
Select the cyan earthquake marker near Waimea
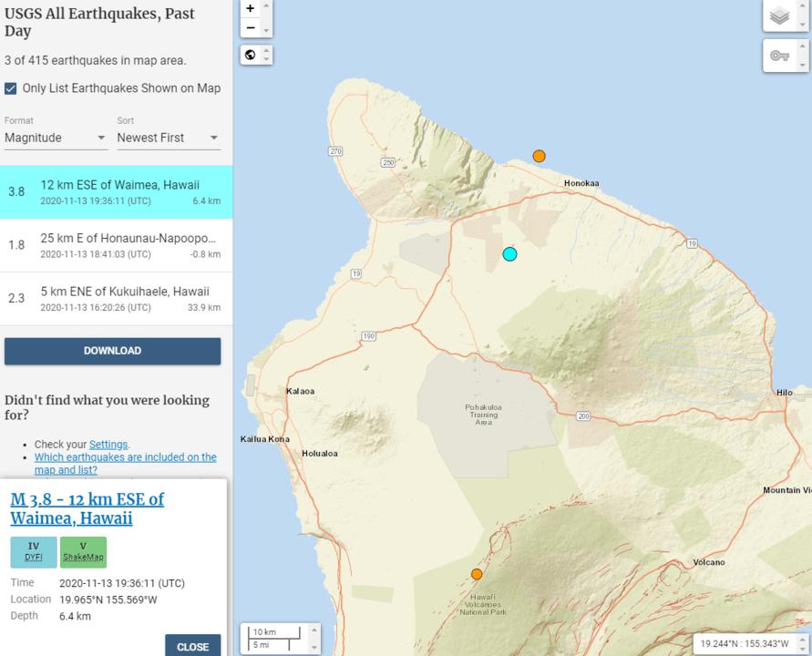(x=510, y=254)
